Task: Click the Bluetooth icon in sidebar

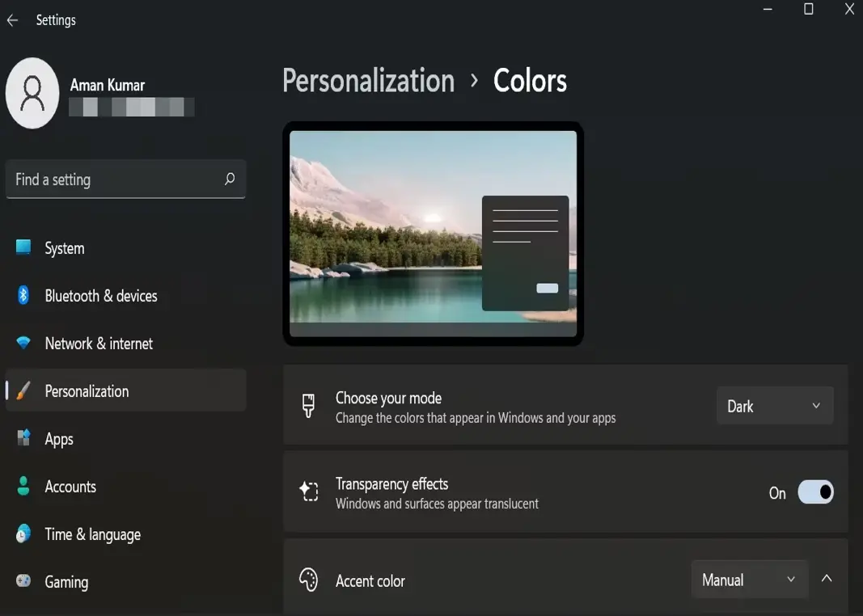Action: coord(23,295)
